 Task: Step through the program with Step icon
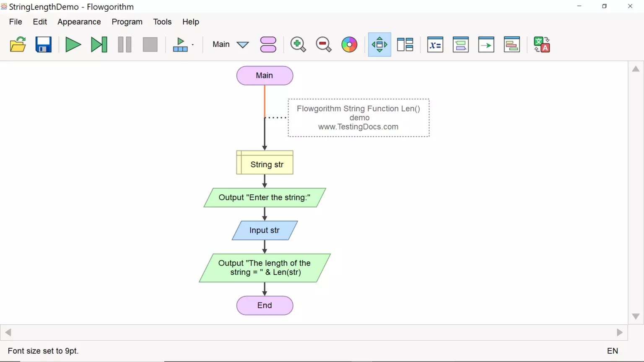99,44
